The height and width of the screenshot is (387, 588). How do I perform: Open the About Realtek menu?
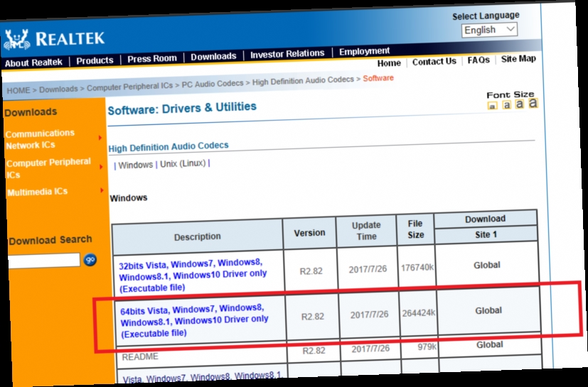tap(33, 62)
